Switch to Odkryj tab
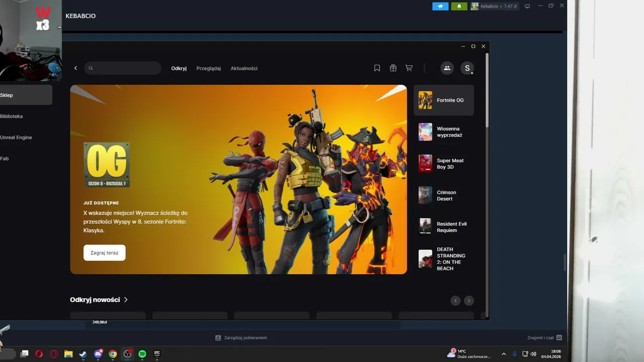 [x=179, y=68]
